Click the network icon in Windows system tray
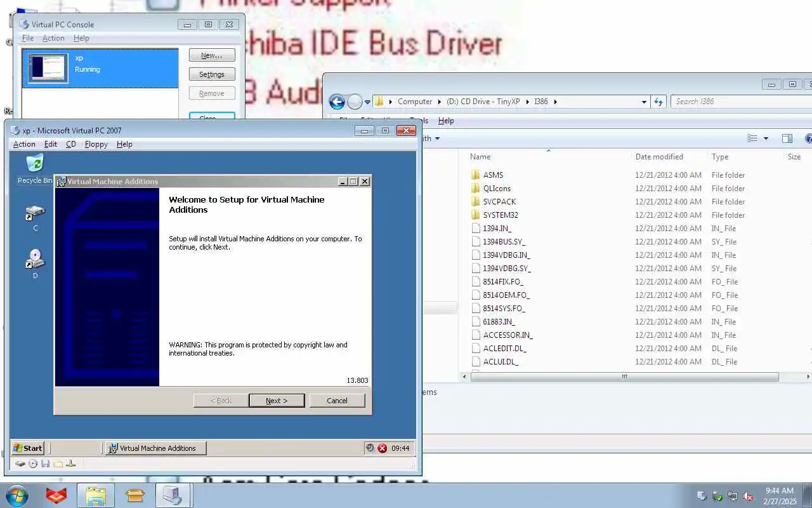This screenshot has width=812, height=508. coord(733,496)
